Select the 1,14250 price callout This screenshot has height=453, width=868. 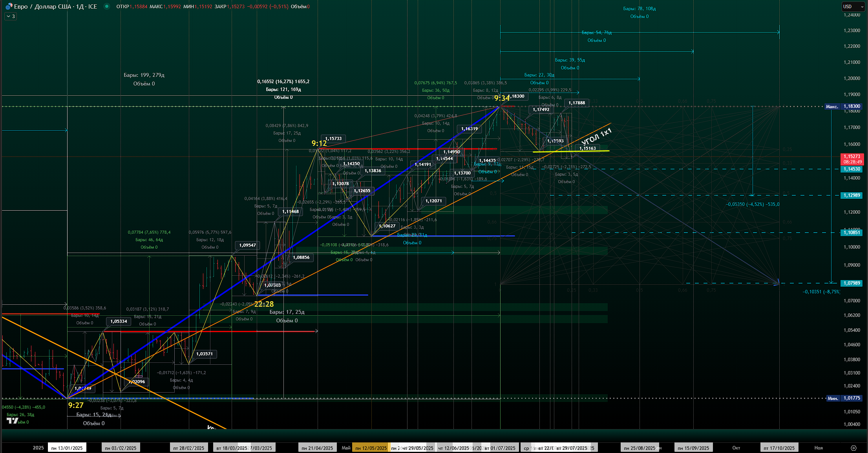click(351, 164)
